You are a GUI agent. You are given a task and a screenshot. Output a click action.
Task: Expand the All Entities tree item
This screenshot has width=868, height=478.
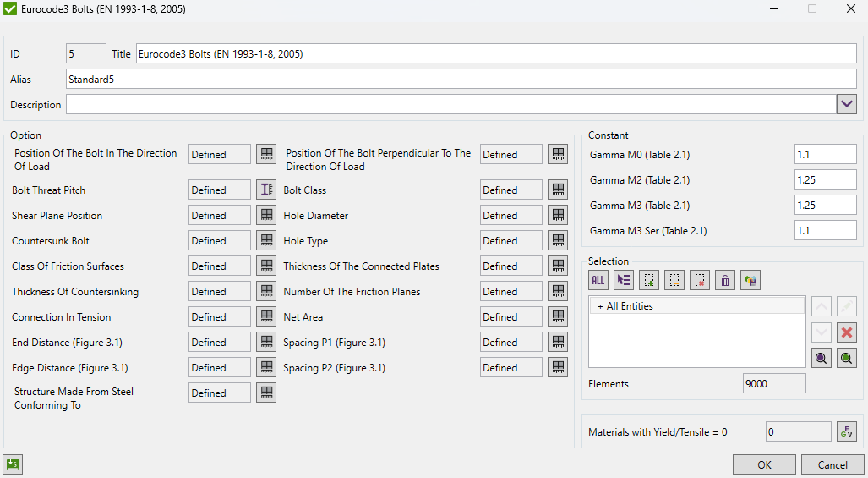600,306
